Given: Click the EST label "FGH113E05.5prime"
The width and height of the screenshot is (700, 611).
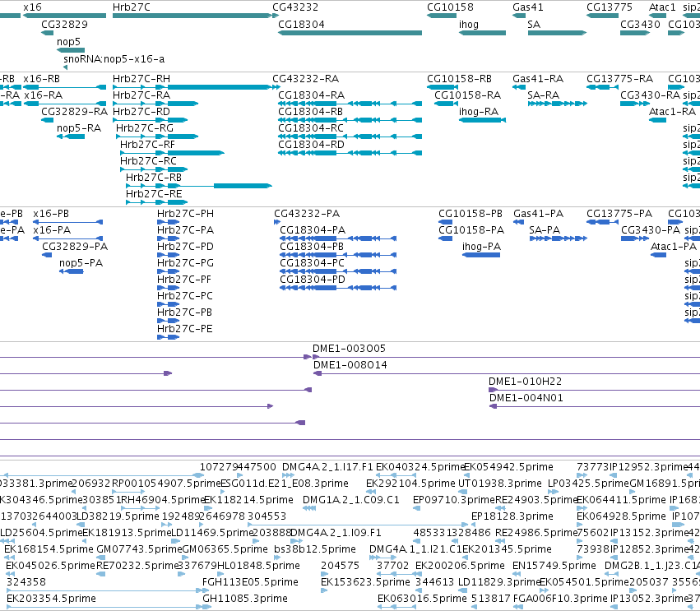Looking at the screenshot, I should click(x=250, y=582).
